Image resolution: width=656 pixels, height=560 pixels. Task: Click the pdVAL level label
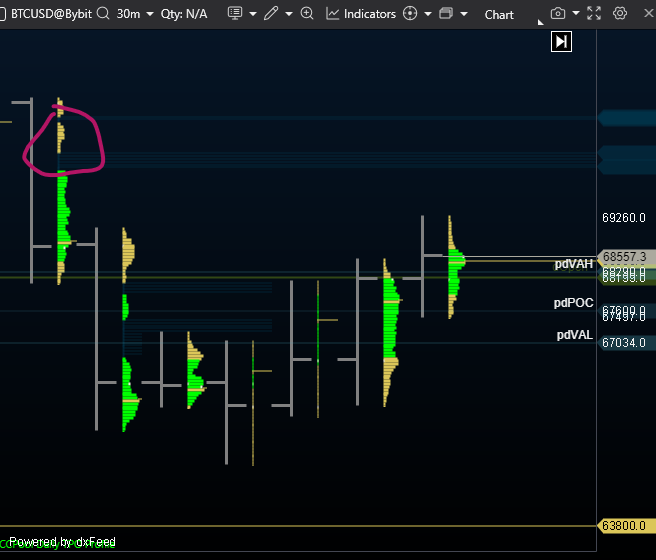pos(574,335)
